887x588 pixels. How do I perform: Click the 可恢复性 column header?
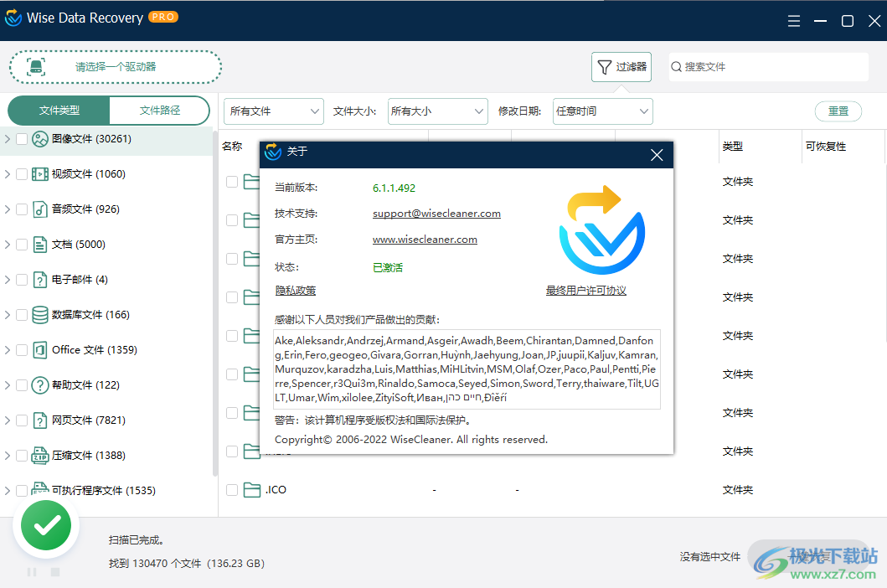click(826, 147)
